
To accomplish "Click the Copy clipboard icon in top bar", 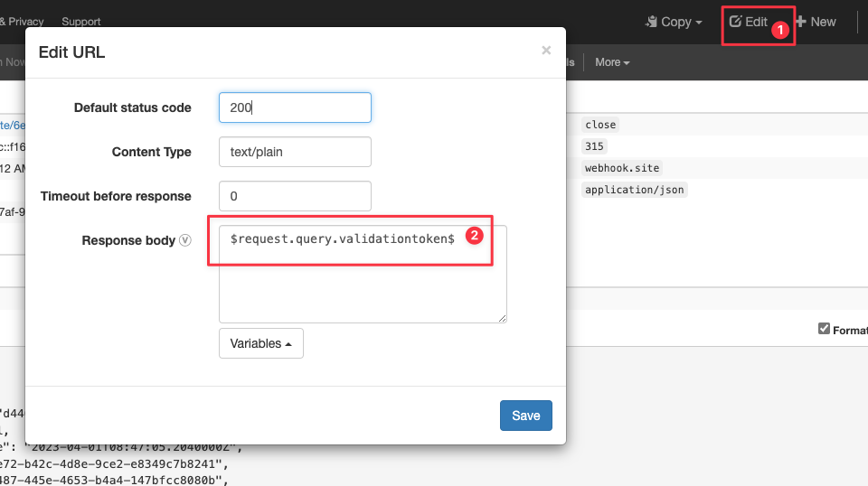I will 652,22.
